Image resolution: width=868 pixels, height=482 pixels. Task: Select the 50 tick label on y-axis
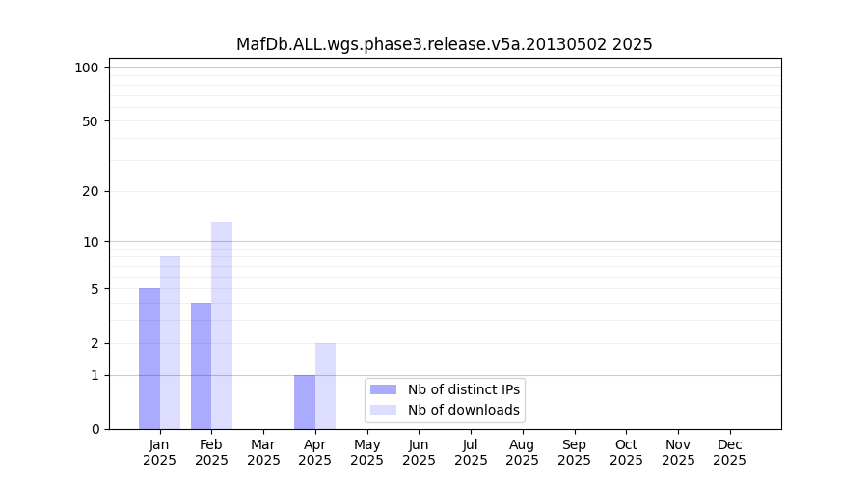pyautogui.click(x=91, y=121)
